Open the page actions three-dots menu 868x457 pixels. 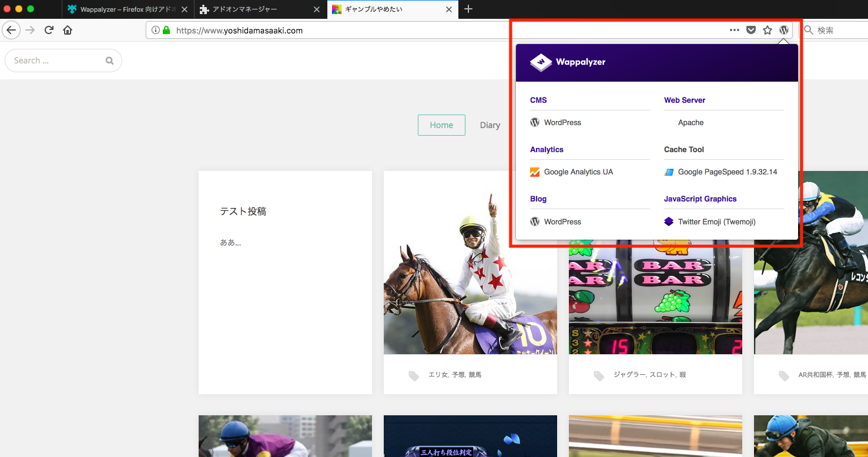(x=735, y=30)
